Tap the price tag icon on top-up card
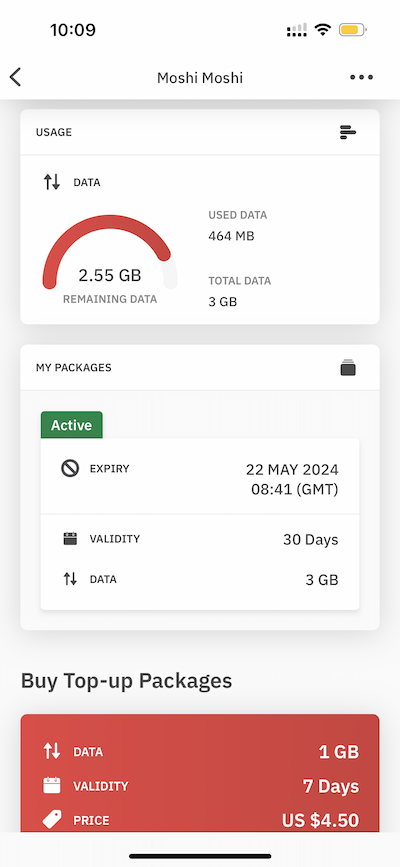Viewport: 400px width, 867px height. coord(51,820)
